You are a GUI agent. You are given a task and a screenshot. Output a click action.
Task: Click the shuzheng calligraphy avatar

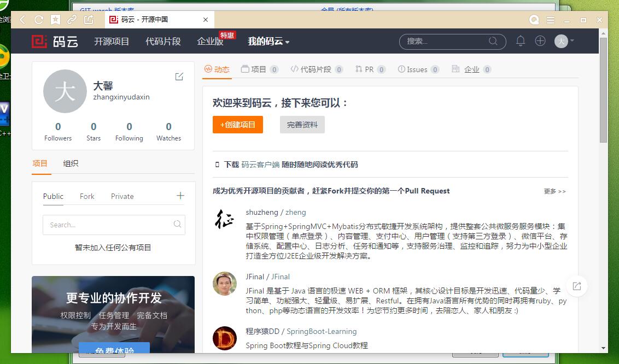click(225, 219)
